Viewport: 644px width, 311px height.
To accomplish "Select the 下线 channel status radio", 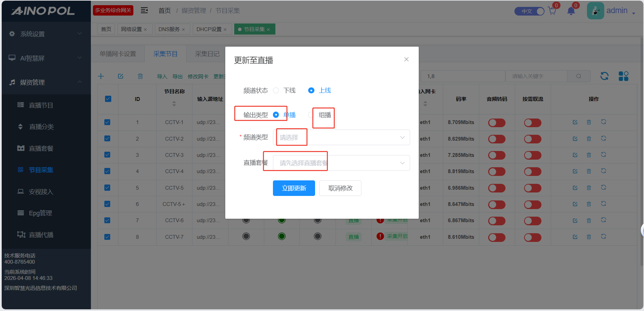I will click(x=276, y=91).
